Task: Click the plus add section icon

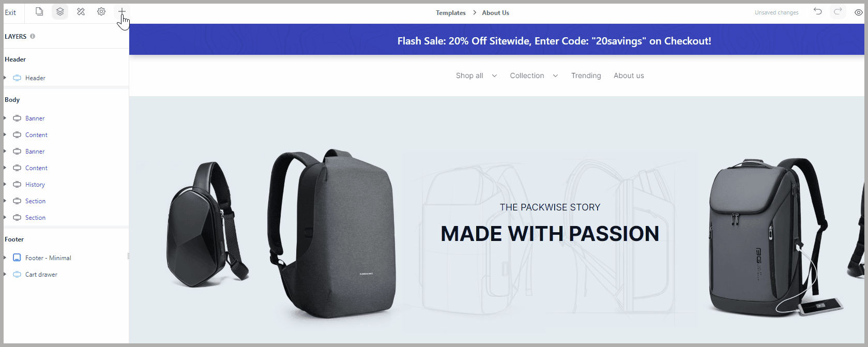Action: coord(122,11)
